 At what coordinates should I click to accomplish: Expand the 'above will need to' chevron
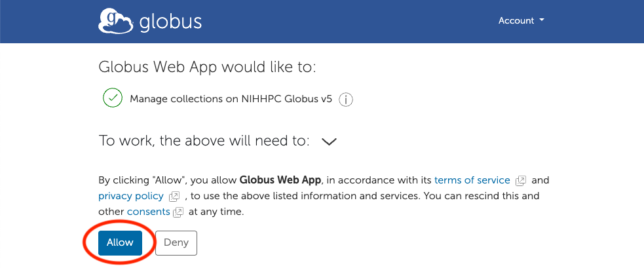pyautogui.click(x=330, y=142)
